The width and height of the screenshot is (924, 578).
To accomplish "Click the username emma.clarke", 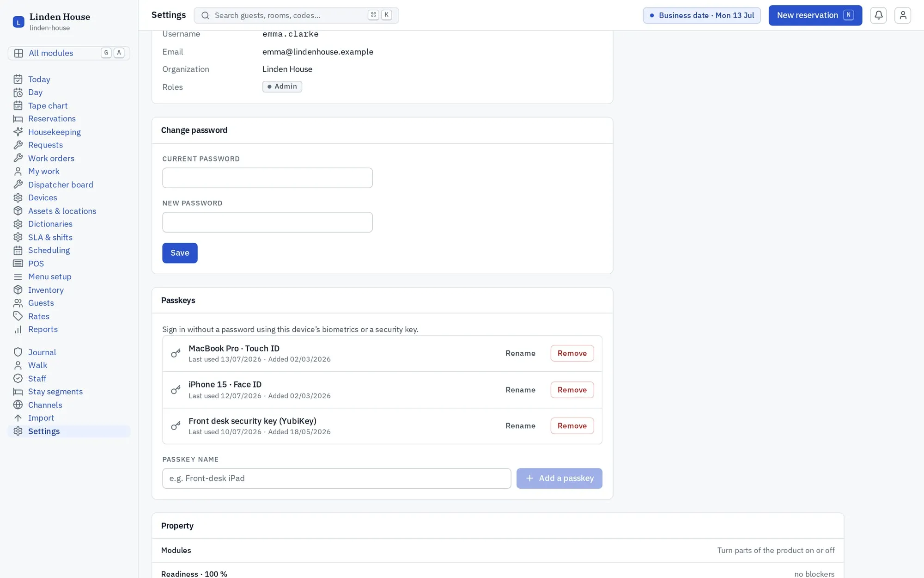I will 291,34.
